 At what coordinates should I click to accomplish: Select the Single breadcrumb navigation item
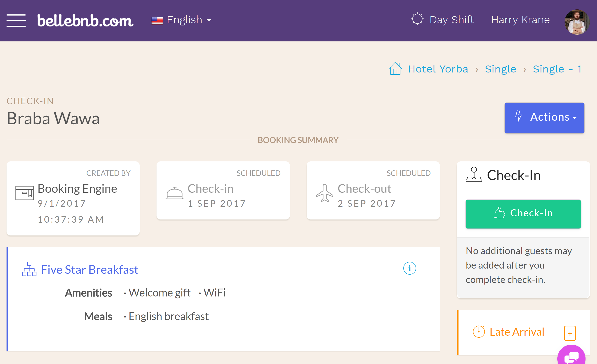pos(500,69)
